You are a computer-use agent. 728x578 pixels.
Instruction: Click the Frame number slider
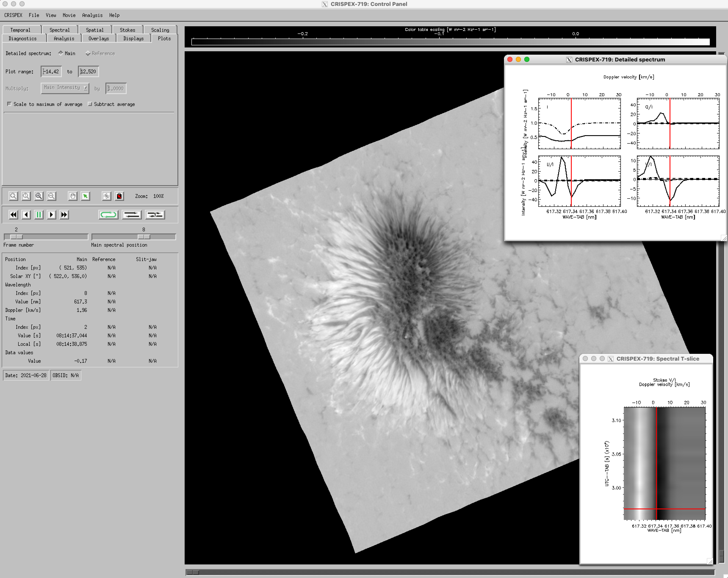tap(46, 237)
